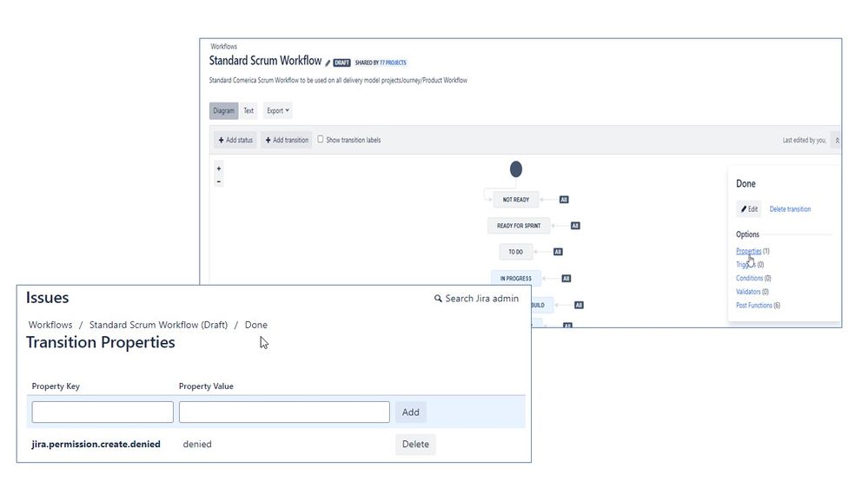Click the Edit button for Done transition
The width and height of the screenshot is (868, 488).
(749, 209)
